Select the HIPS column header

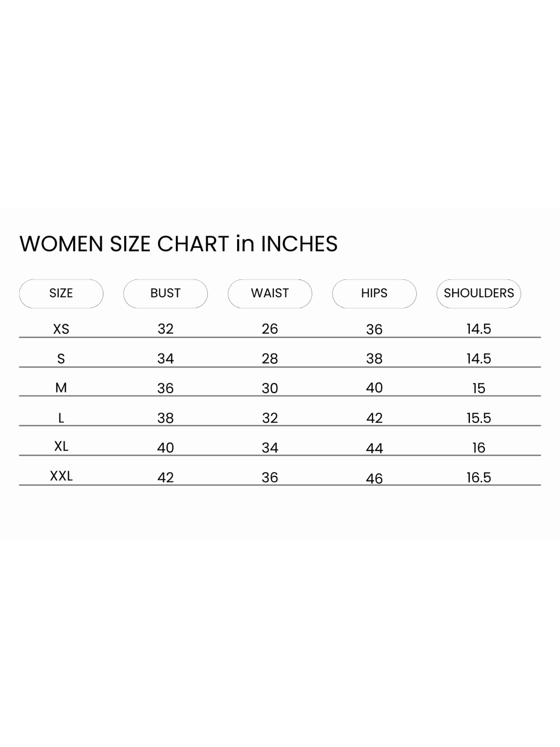tap(374, 293)
